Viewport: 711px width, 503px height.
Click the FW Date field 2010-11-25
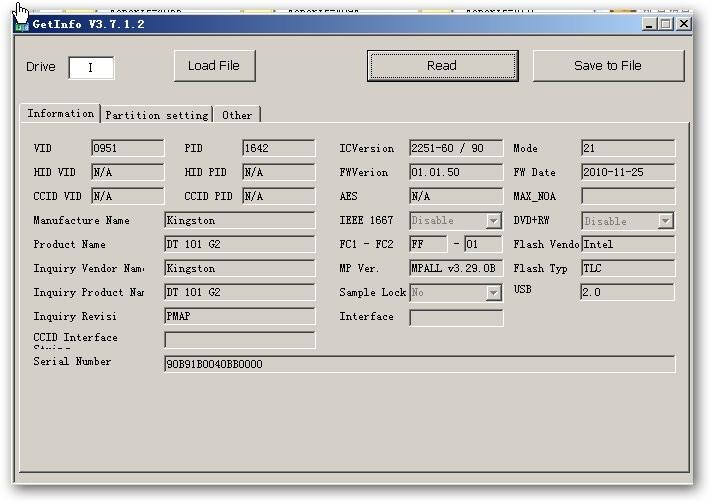[628, 172]
